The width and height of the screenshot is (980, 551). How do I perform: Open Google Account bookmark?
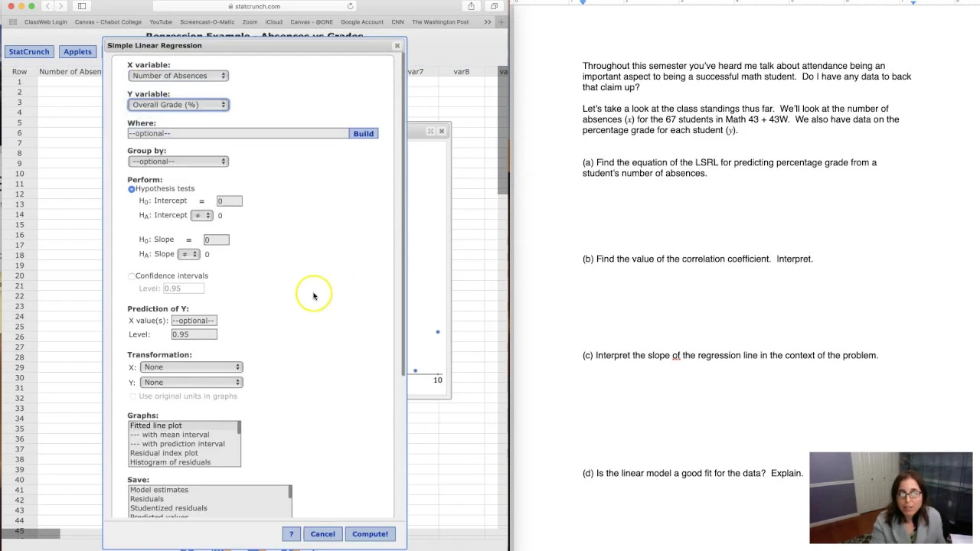[x=362, y=22]
